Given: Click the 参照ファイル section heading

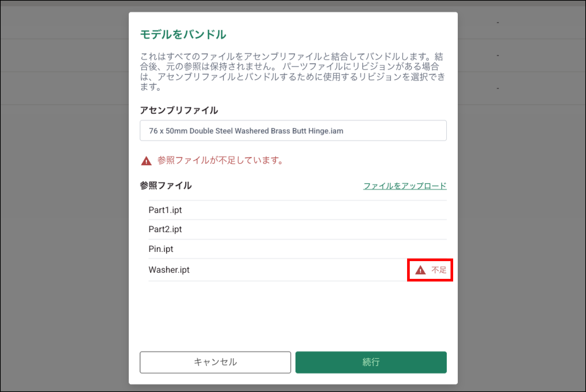Looking at the screenshot, I should pos(166,185).
